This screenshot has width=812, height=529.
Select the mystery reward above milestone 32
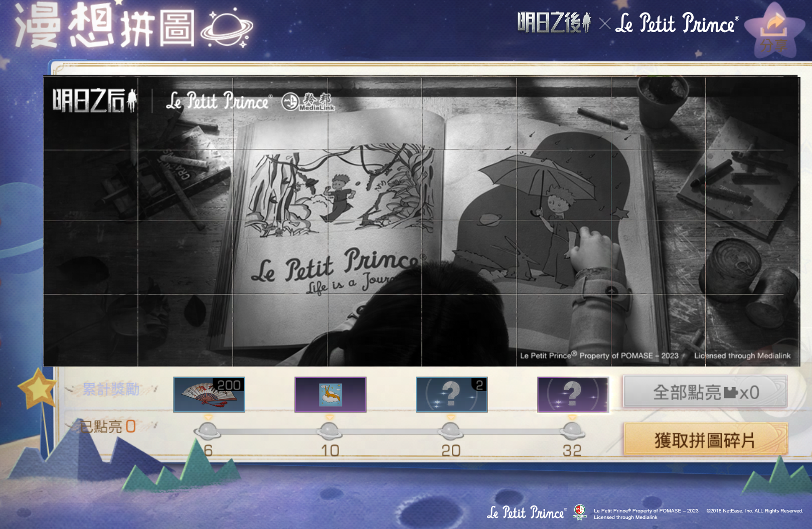point(573,394)
